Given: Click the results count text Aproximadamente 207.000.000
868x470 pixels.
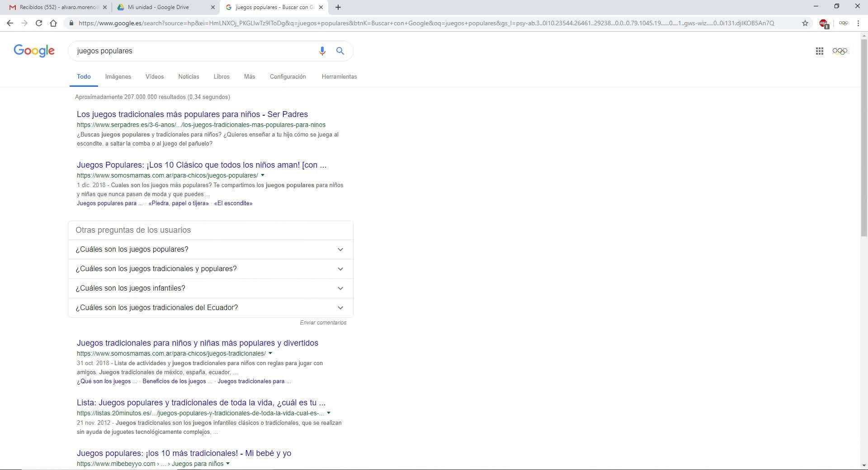Looking at the screenshot, I should pyautogui.click(x=152, y=97).
